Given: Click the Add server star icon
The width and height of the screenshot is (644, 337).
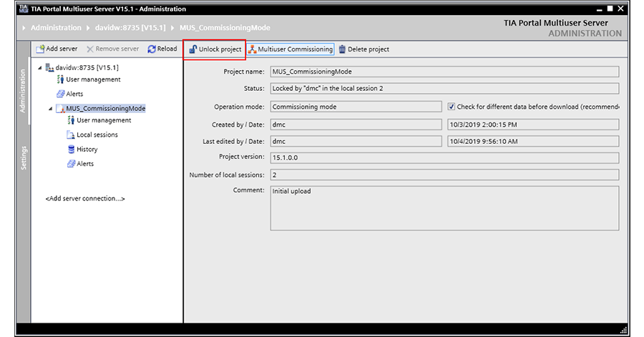Looking at the screenshot, I should pyautogui.click(x=40, y=49).
